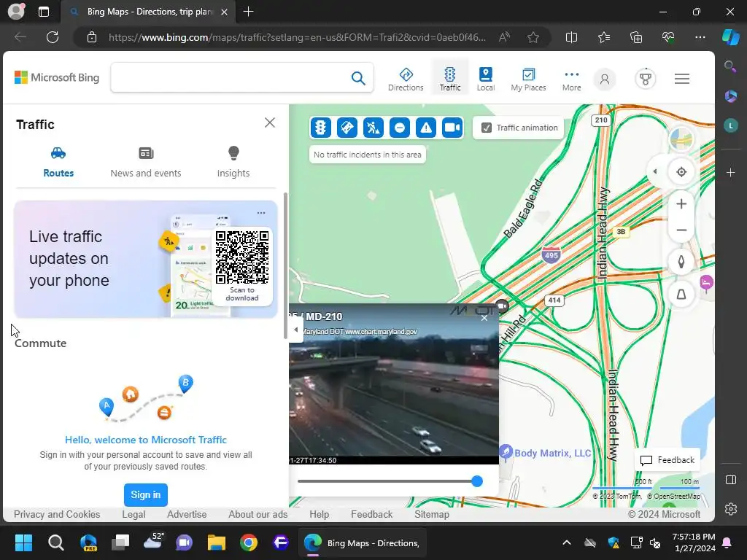The image size is (747, 560).
Task: Toggle the traffic cameras filter icon
Action: [x=452, y=128]
